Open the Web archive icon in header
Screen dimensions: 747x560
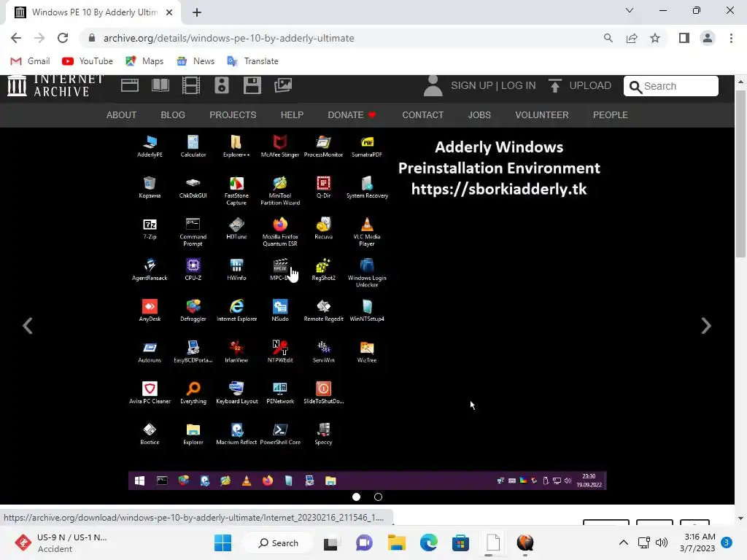(x=130, y=86)
